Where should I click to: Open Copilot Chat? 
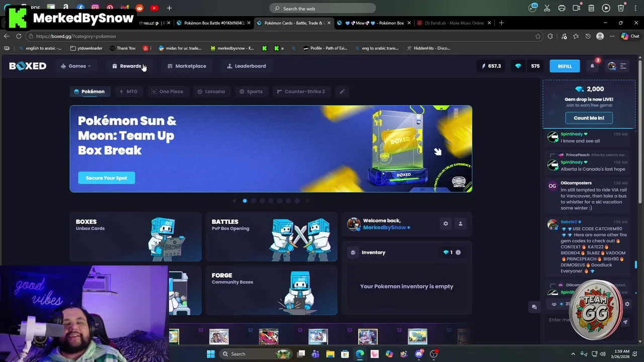point(630,36)
